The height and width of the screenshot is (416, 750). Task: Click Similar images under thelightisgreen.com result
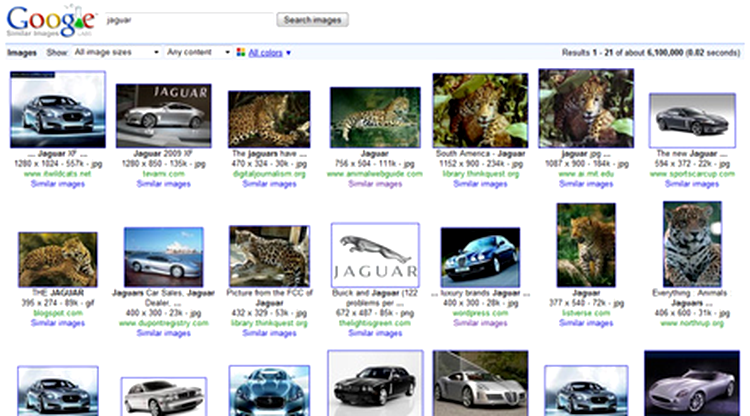click(x=375, y=333)
